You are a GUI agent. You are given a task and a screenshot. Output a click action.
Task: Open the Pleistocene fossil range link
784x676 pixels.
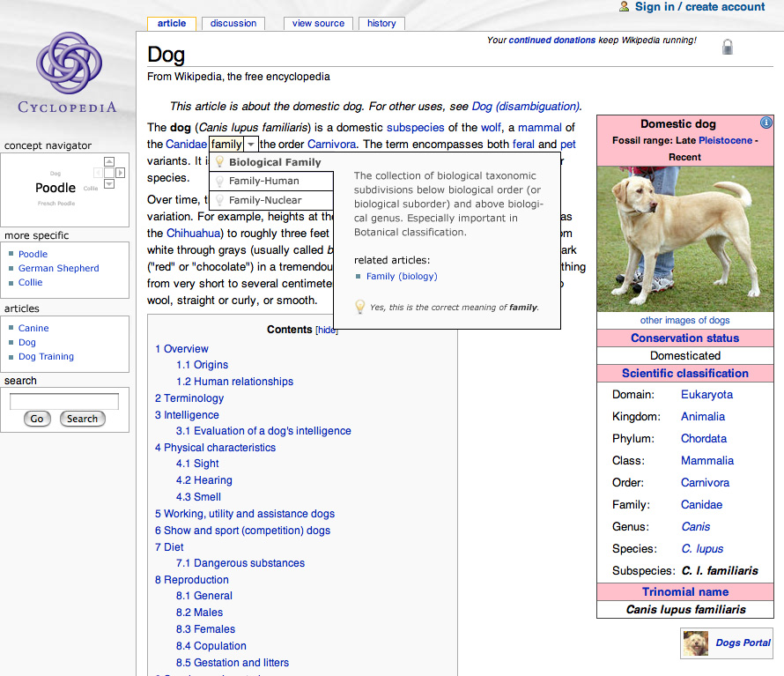click(x=726, y=141)
